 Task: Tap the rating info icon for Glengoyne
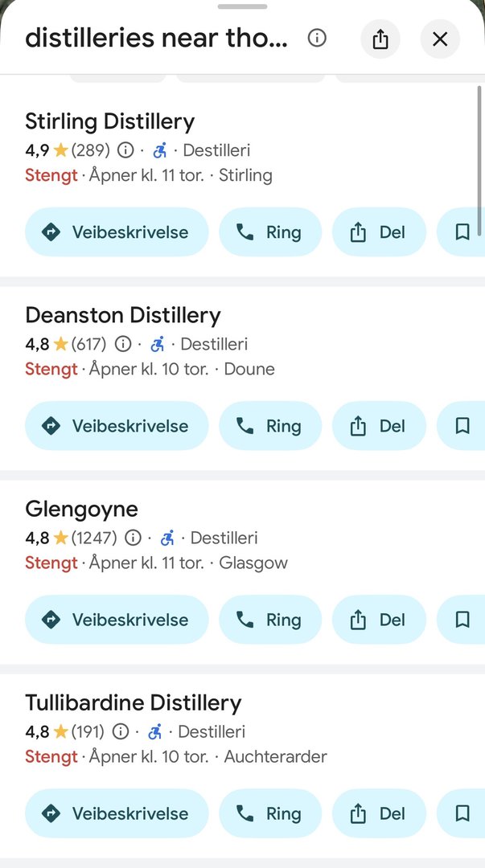pyautogui.click(x=133, y=538)
